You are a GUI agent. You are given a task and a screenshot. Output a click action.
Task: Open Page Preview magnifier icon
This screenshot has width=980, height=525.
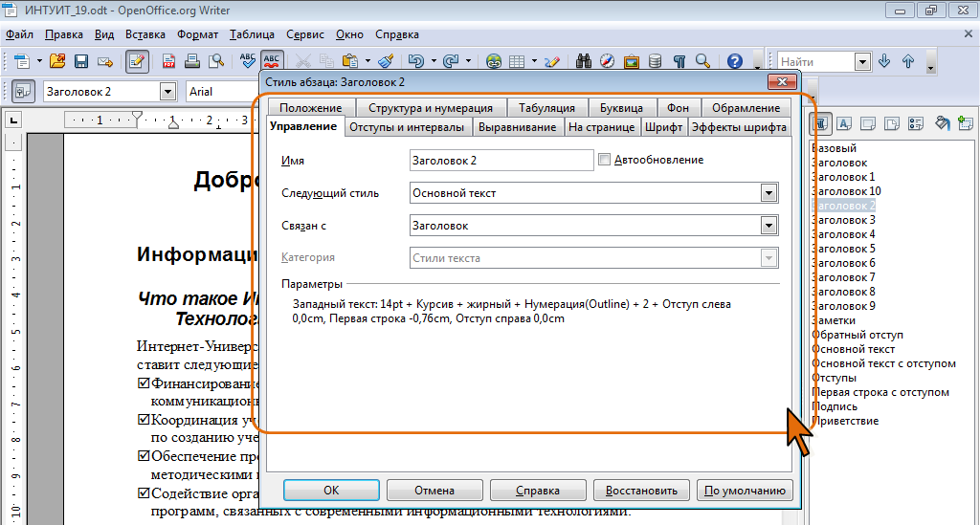(x=216, y=61)
